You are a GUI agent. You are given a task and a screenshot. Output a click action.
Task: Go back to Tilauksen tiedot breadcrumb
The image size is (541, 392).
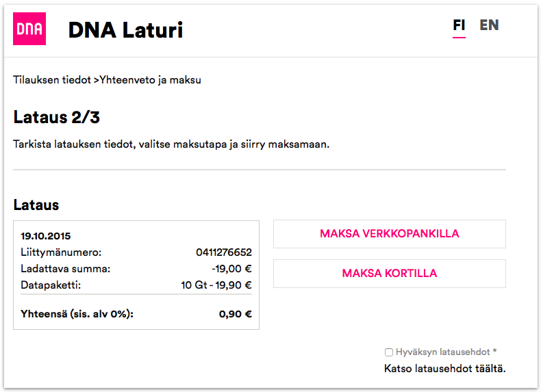click(52, 80)
